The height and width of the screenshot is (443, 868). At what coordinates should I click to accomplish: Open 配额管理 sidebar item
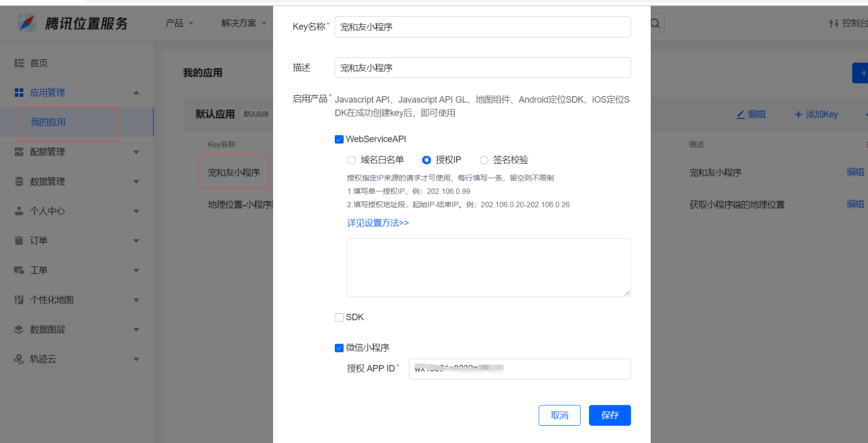click(x=47, y=152)
